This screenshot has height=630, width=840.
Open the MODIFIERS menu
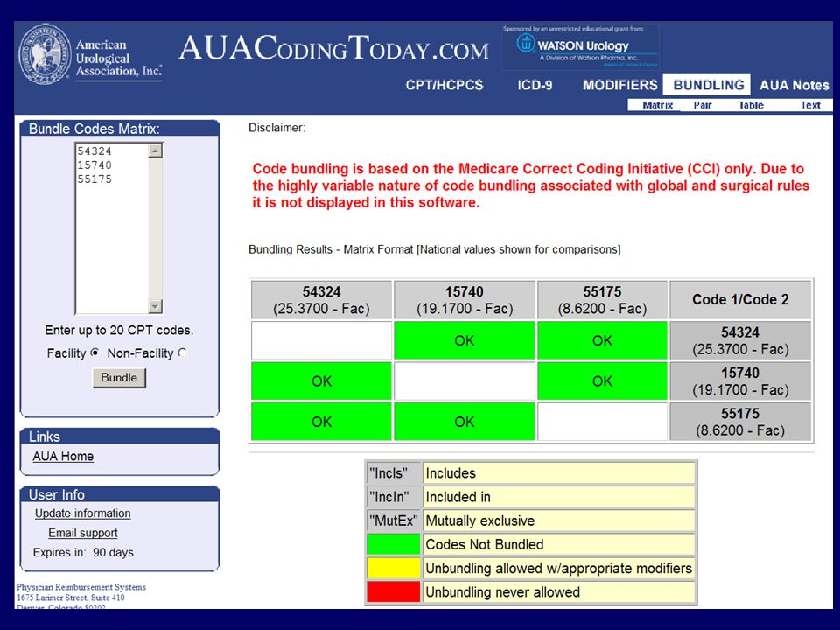pyautogui.click(x=619, y=85)
